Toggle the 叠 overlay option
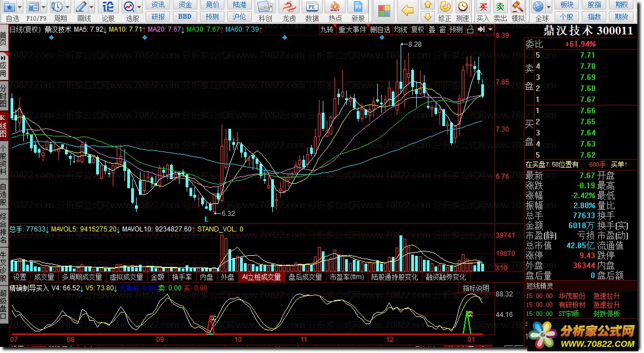The height and width of the screenshot is (353, 644). click(432, 29)
